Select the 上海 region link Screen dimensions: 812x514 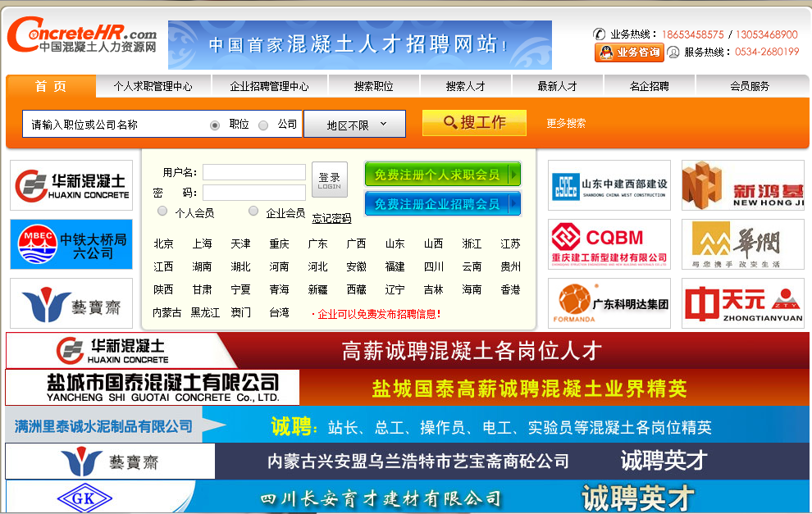pos(202,243)
